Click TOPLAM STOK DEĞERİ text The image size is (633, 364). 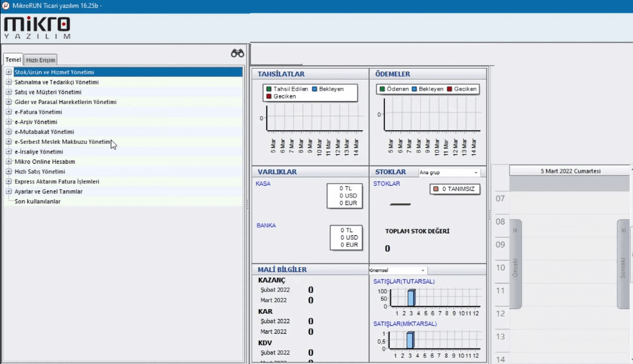click(417, 231)
